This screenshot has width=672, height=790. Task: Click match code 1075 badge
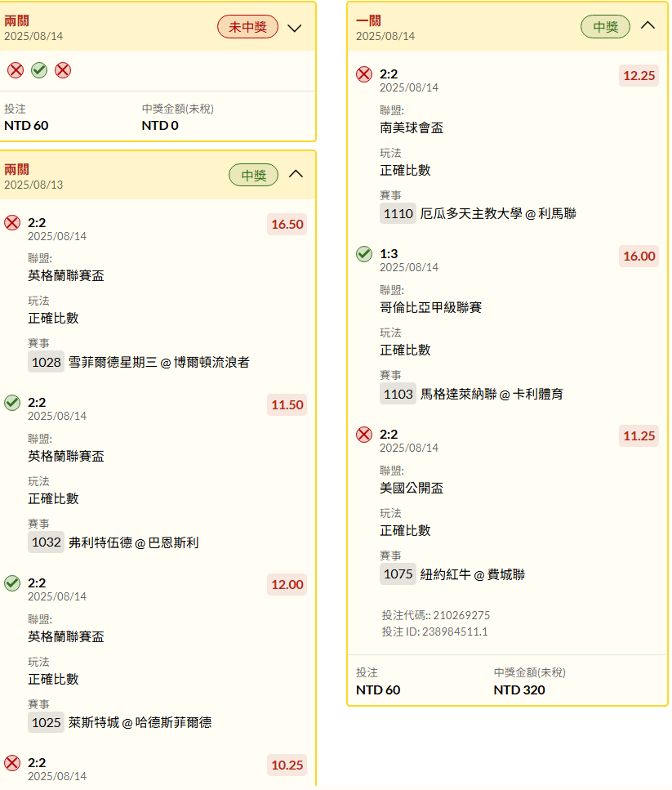[398, 574]
